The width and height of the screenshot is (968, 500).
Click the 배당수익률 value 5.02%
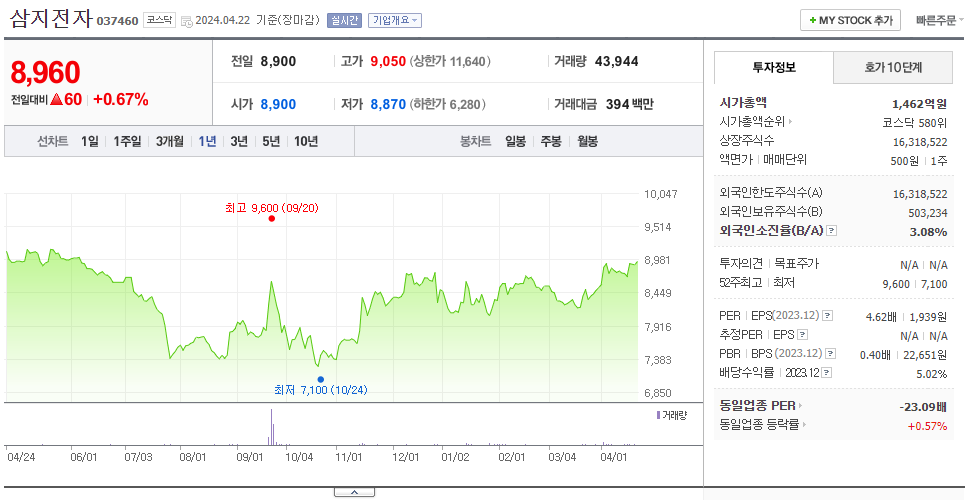[932, 374]
